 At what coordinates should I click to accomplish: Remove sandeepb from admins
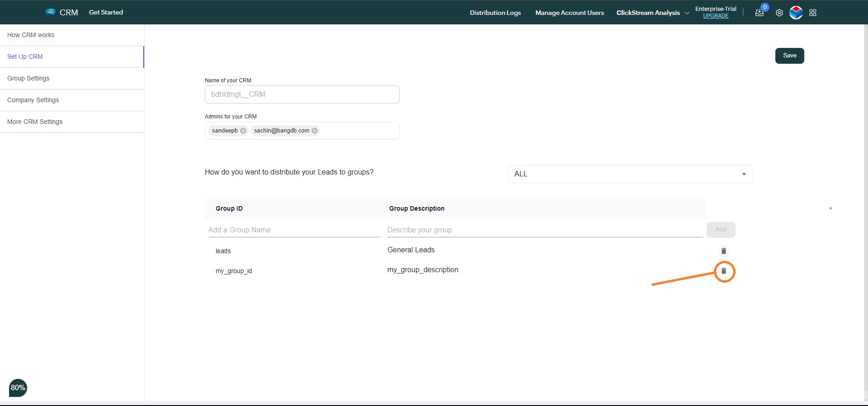tap(243, 131)
